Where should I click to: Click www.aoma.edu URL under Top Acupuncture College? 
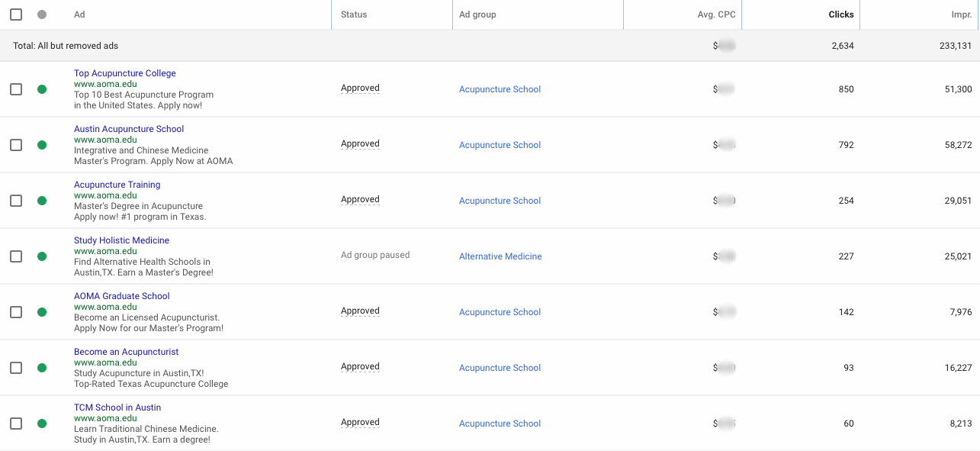point(105,84)
